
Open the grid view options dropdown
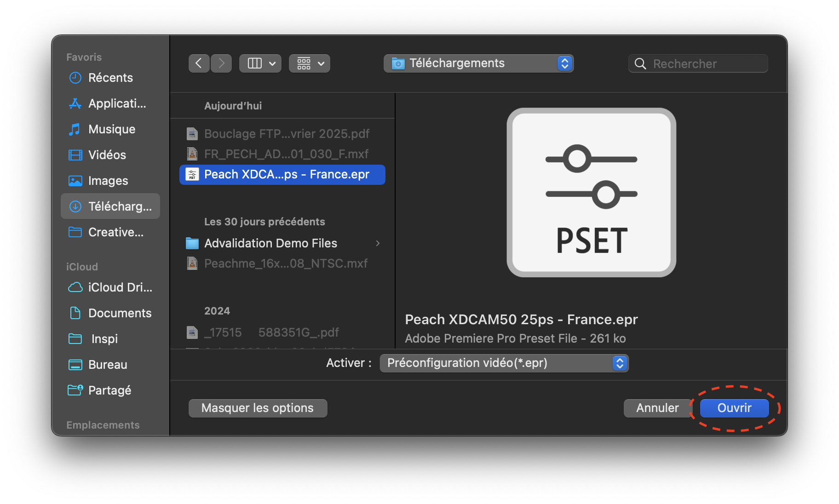309,63
